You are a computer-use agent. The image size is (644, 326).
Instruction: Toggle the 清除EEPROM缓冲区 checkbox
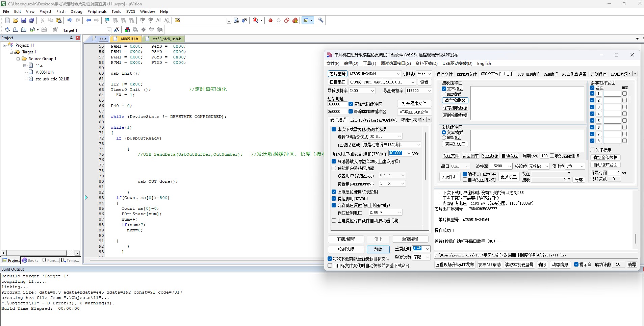(351, 111)
